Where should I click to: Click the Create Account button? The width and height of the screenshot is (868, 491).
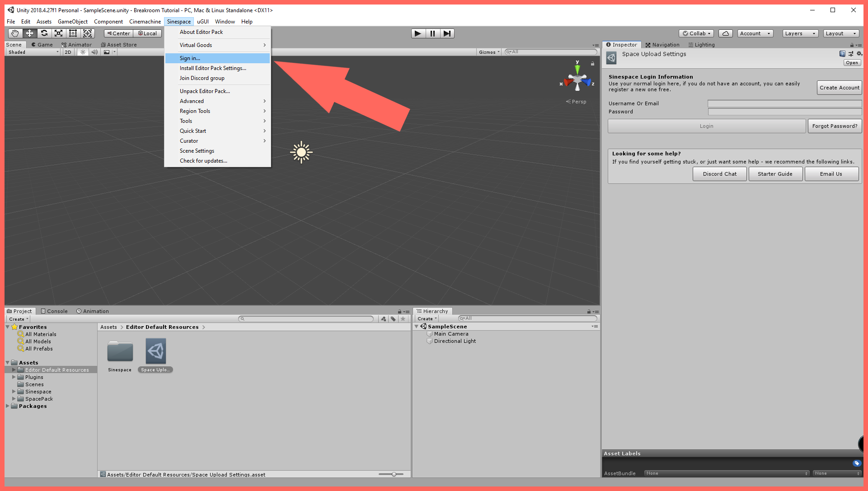tap(839, 88)
